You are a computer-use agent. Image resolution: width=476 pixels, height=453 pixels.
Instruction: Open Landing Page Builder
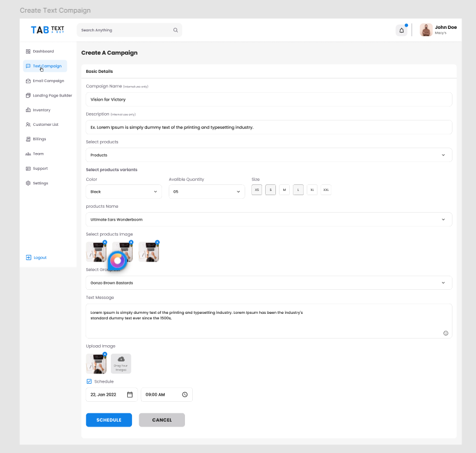52,95
